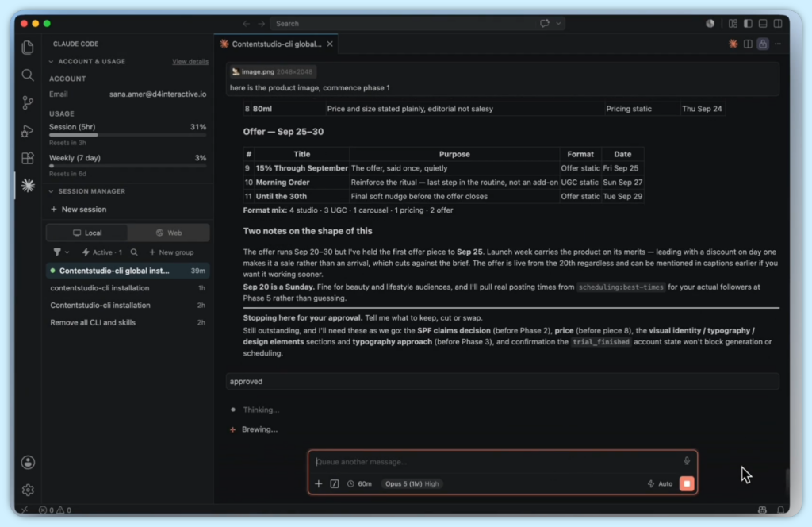Create a New group

(x=171, y=252)
